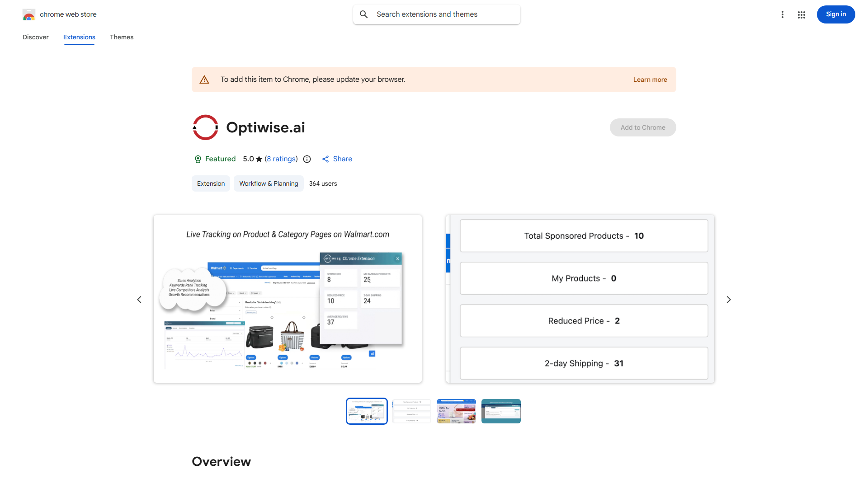Select the Extension category chip
Viewport: 868px width, 488px height.
click(211, 183)
